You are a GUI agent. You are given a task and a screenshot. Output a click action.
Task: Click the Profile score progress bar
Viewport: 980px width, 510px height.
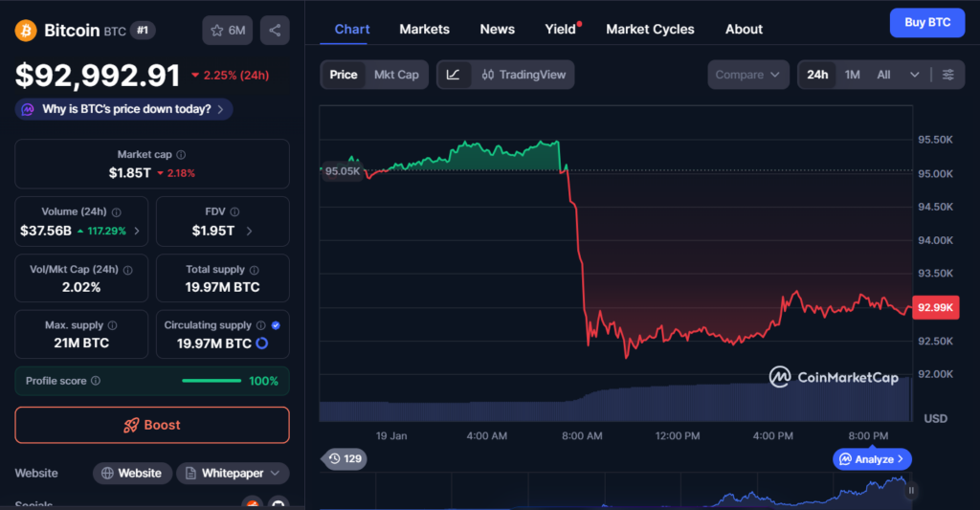pyautogui.click(x=212, y=381)
